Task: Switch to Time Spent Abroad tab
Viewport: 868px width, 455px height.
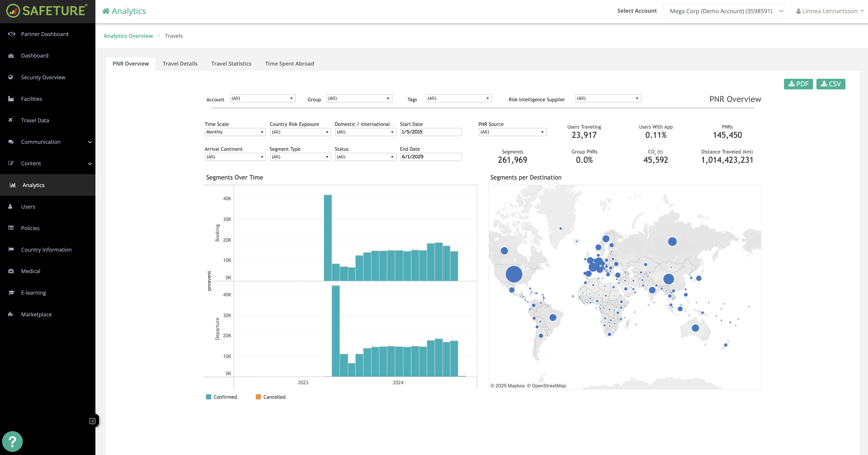Action: (289, 64)
